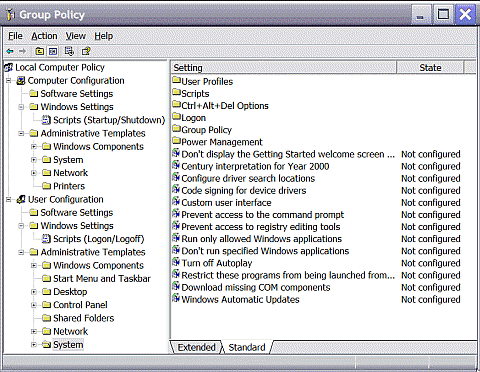The height and width of the screenshot is (372, 480).
Task: Select Software Settings under User Configuration
Action: point(77,213)
